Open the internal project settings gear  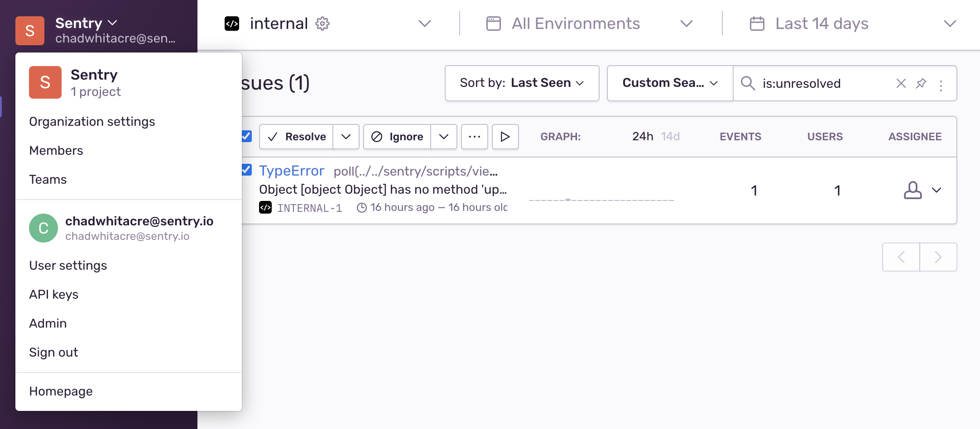click(322, 24)
